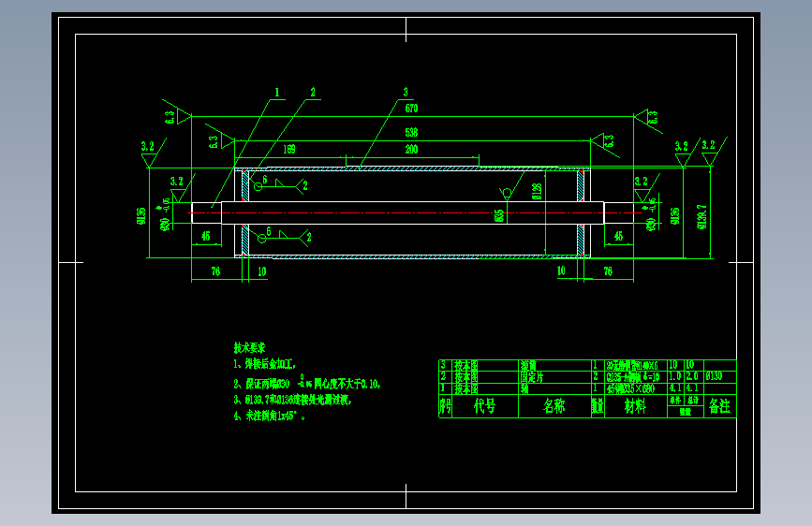812x526 pixels.
Task: Click note 3 starting with Φ139.7和Φ136
Action: pyautogui.click(x=292, y=400)
